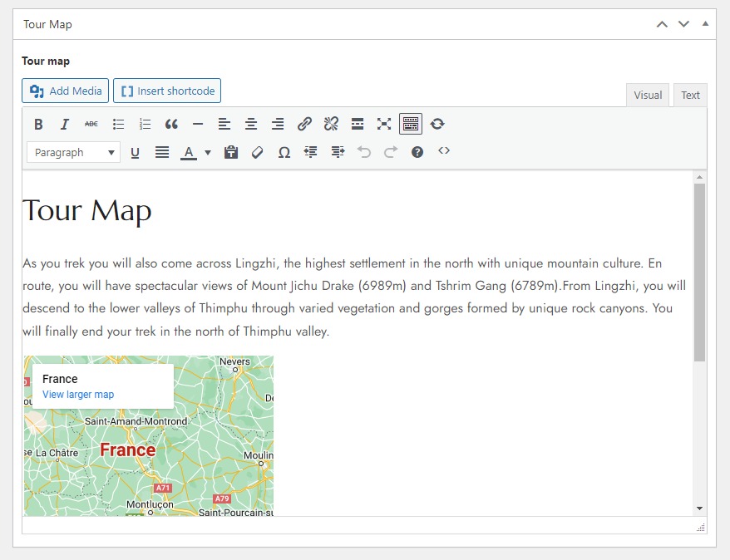Toggle bold formatting
The width and height of the screenshot is (730, 560).
(38, 124)
